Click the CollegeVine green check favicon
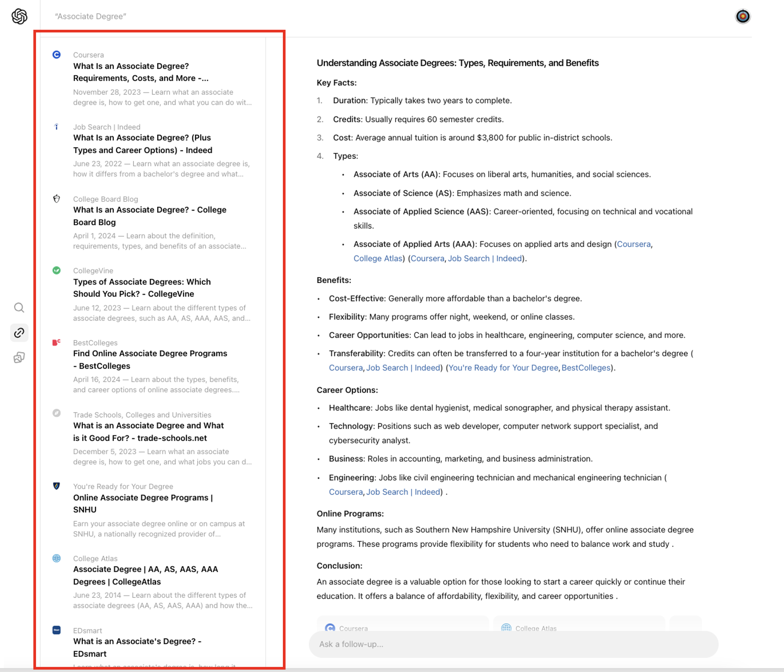Screen dimensions: 784x672 [x=56, y=271]
